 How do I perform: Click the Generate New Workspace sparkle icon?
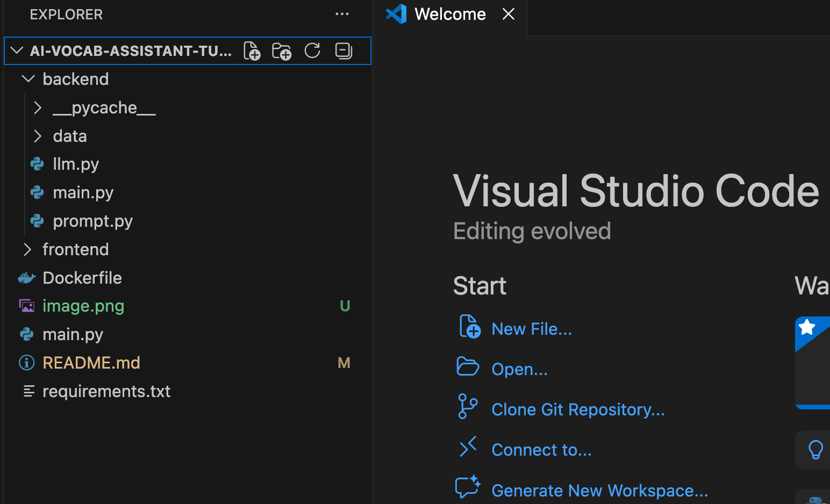467,487
